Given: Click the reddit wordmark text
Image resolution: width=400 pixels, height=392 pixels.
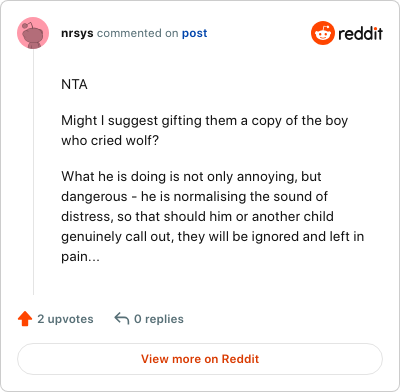Looking at the screenshot, I should coord(360,33).
